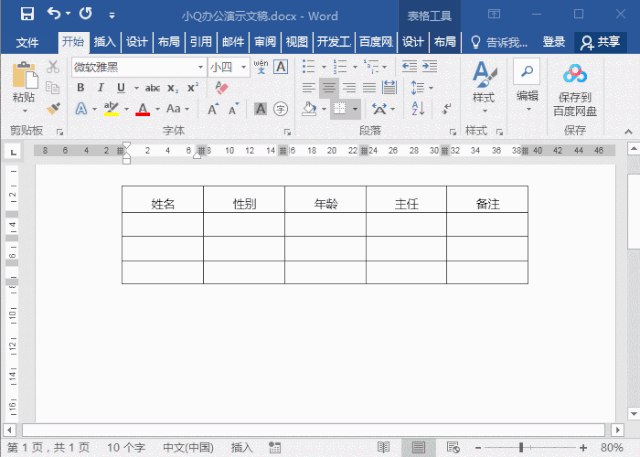Click the yellow text highlight color swatch
The height and width of the screenshot is (457, 640).
pyautogui.click(x=111, y=109)
